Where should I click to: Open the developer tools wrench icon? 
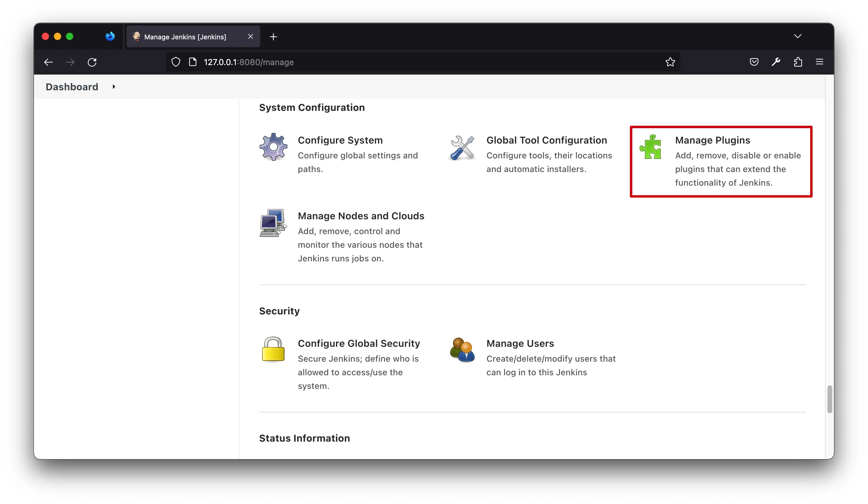(776, 62)
